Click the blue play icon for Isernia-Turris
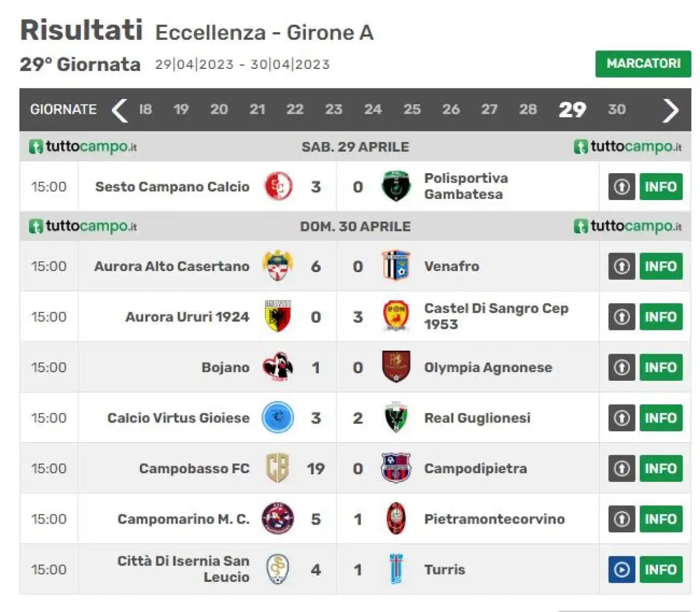 point(621,569)
